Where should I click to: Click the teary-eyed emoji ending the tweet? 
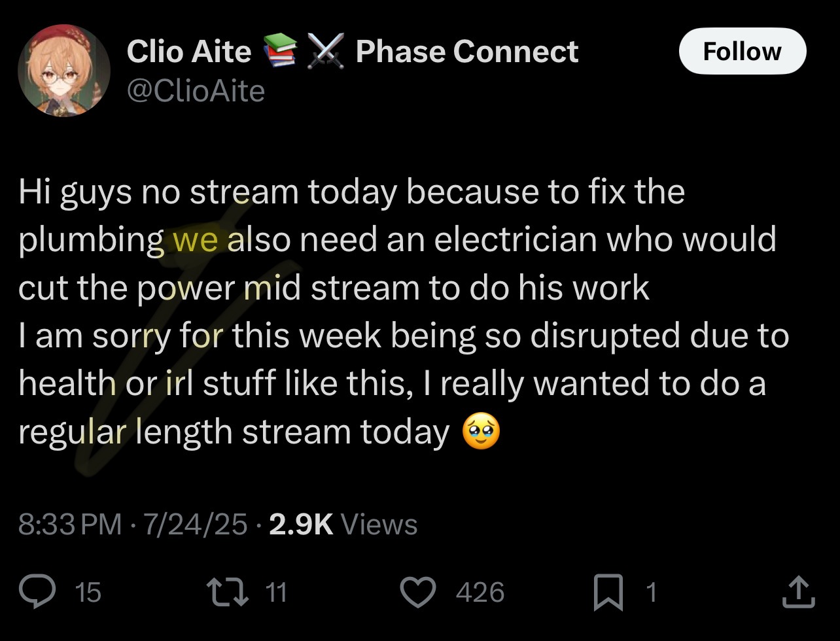tap(481, 433)
